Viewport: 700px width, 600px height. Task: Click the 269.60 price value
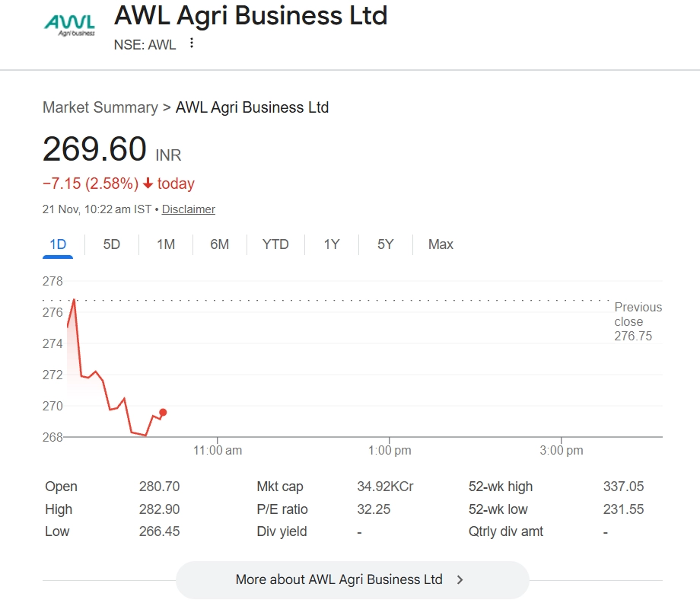click(x=94, y=149)
